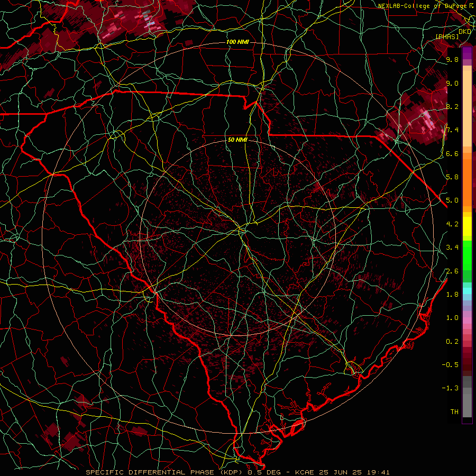Image resolution: width=476 pixels, height=476 pixels.
Task: Click the -1.3 scale value
Action: coord(451,388)
